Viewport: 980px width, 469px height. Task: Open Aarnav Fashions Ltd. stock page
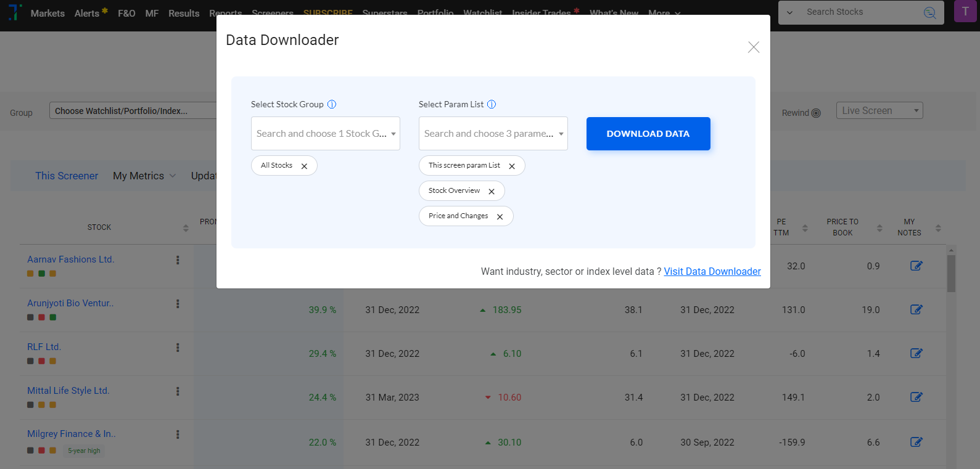pos(71,259)
